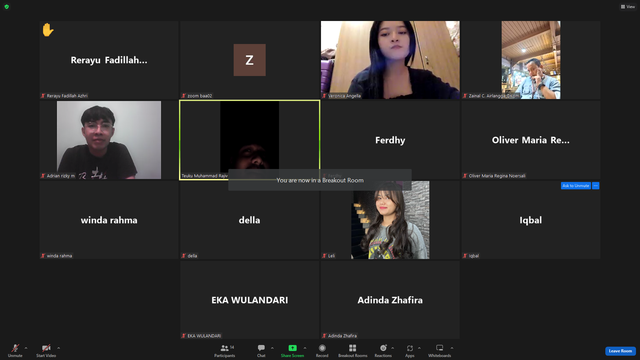Viewport: 640px width, 360px height.
Task: Click the green encryption shield icon
Action: 7,7
